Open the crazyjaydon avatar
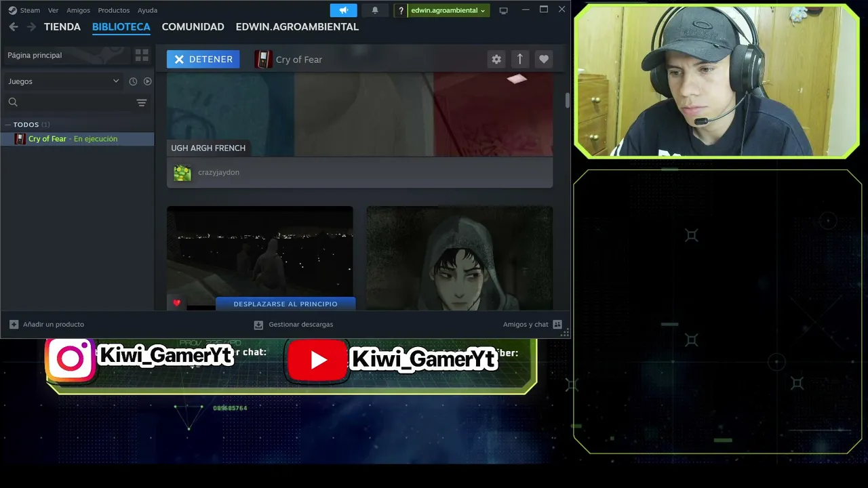This screenshot has width=868, height=488. point(182,173)
